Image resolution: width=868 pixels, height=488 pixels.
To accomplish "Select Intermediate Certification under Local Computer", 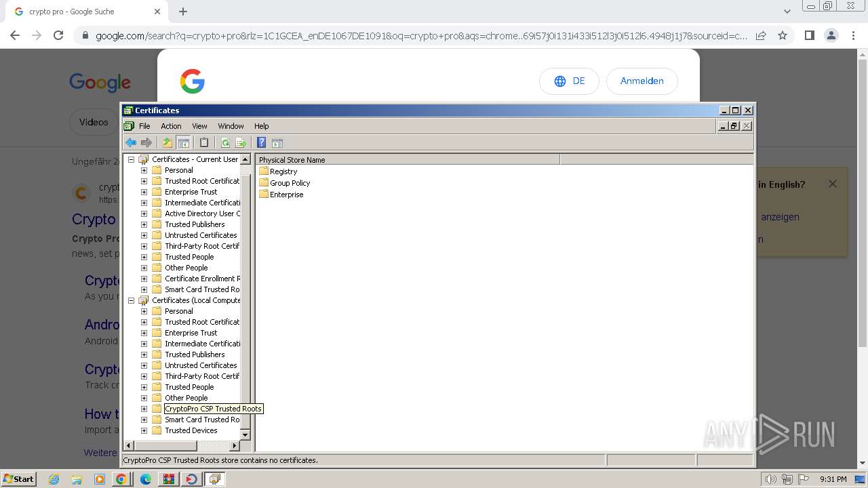I will [202, 344].
